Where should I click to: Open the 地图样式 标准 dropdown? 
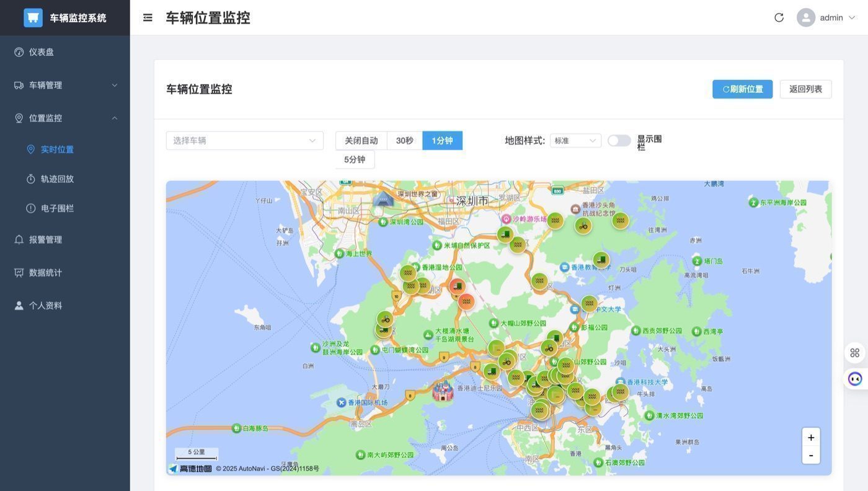click(575, 141)
